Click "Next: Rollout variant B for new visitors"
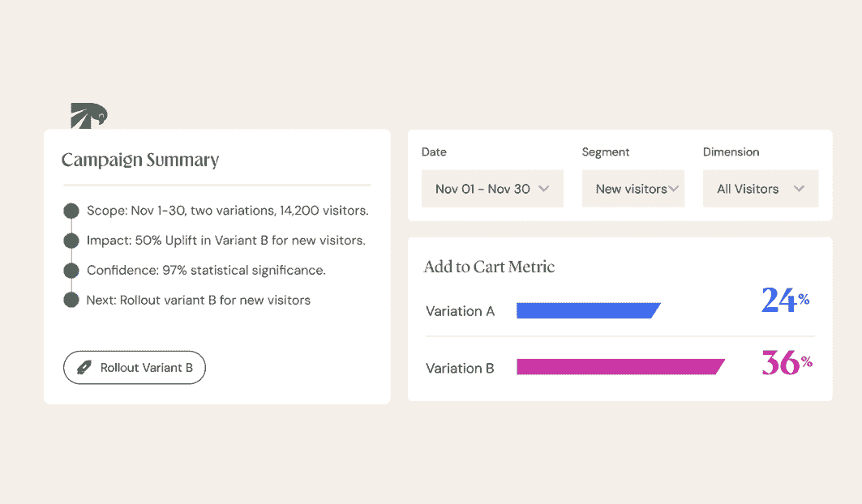This screenshot has height=504, width=862. point(199,300)
